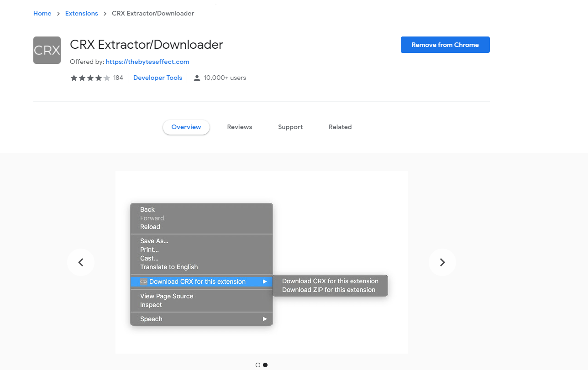Screen dimensions: 588x370
Task: Click the CRX extension logo icon
Action: pos(47,50)
